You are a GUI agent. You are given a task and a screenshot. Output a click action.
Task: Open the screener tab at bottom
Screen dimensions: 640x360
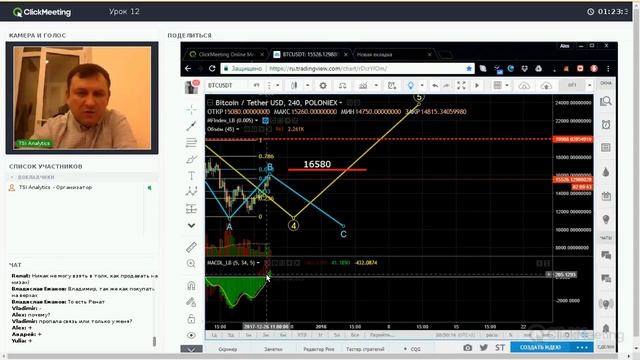coord(227,349)
